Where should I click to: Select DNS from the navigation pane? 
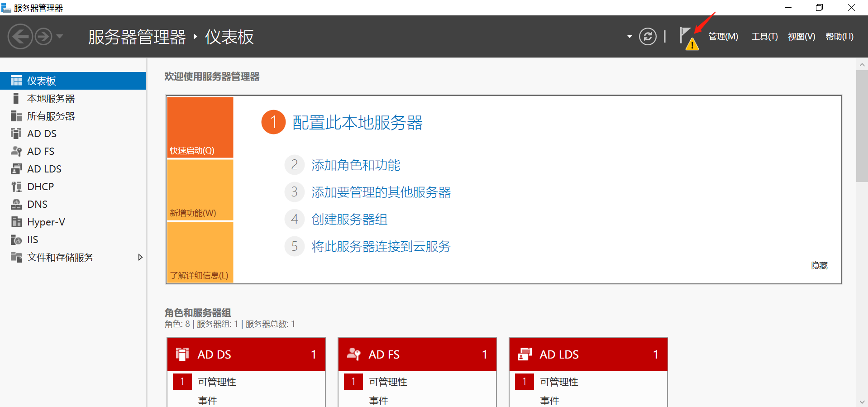coord(37,204)
